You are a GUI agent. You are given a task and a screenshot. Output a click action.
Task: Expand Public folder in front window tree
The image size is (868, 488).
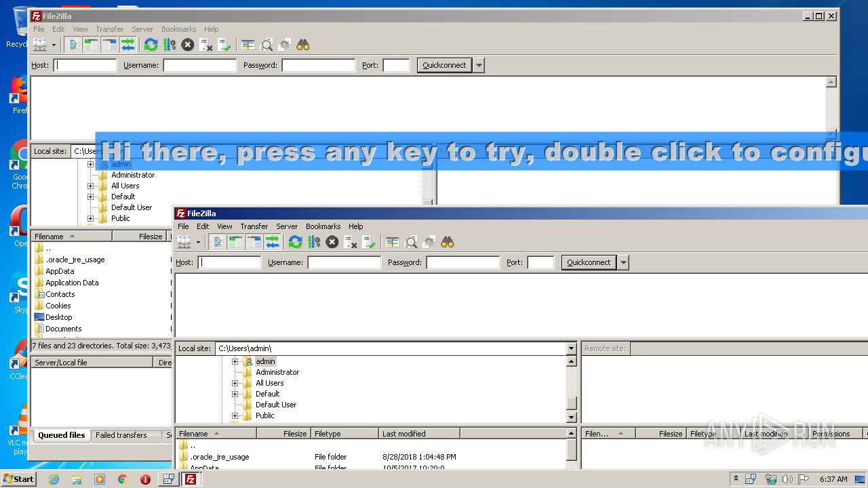[x=235, y=415]
